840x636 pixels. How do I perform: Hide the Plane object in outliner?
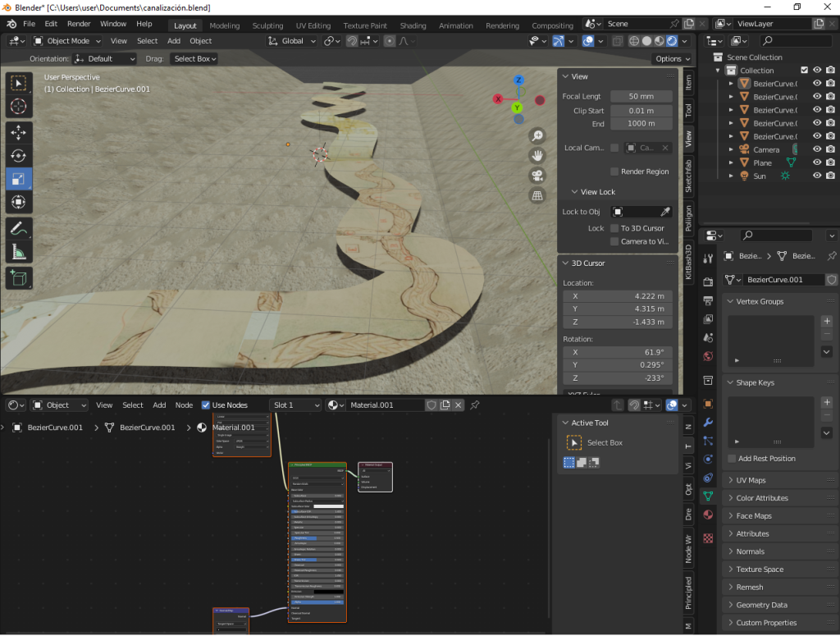817,162
